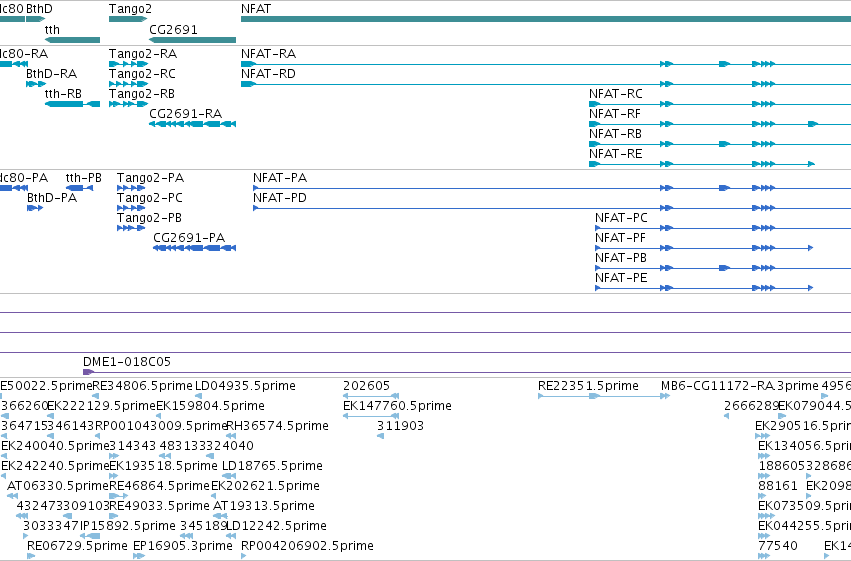Viewport: 851px width, 561px height.
Task: Select the NFAT gene label
Action: point(256,9)
